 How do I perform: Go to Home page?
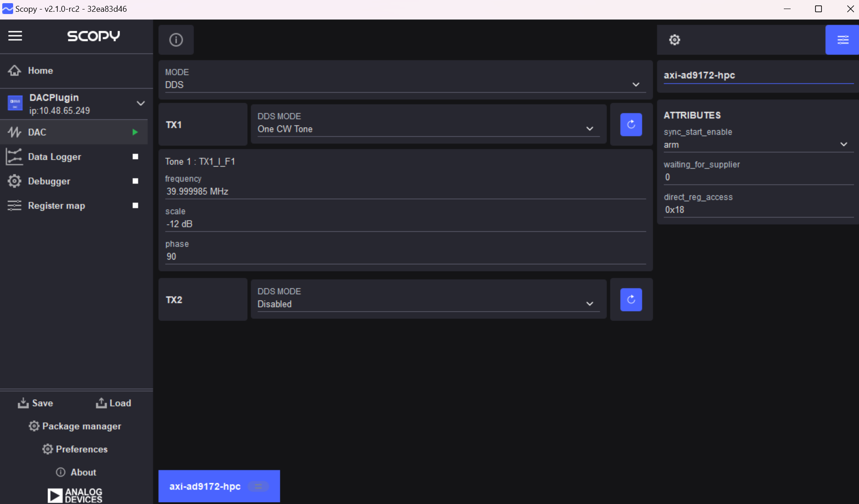click(77, 71)
